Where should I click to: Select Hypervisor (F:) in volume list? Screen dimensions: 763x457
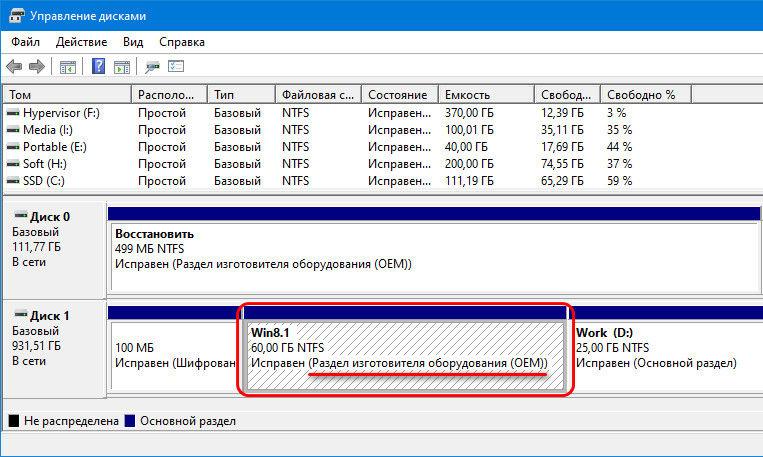click(x=61, y=113)
